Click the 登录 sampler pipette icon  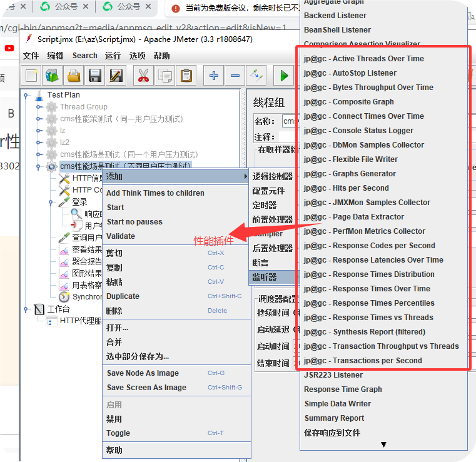click(x=64, y=202)
